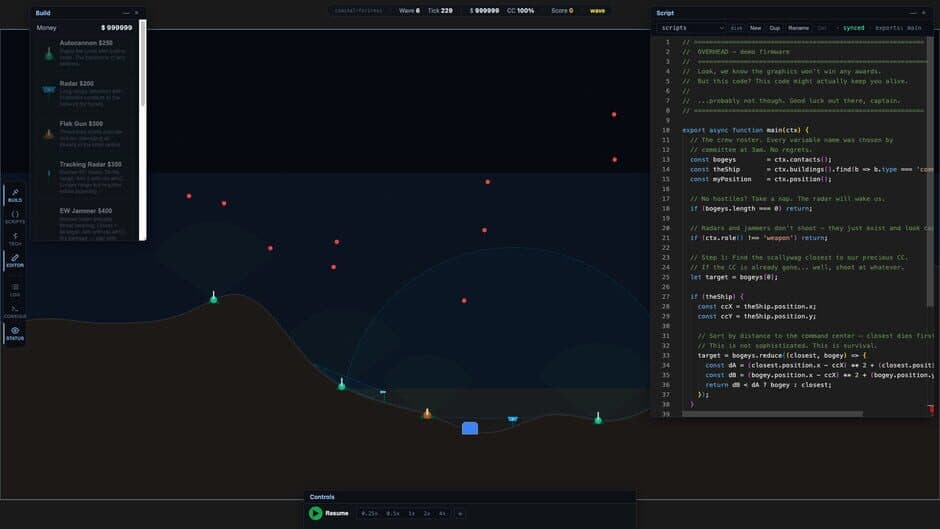
Task: Click the Build panel title
Action: pyautogui.click(x=43, y=13)
